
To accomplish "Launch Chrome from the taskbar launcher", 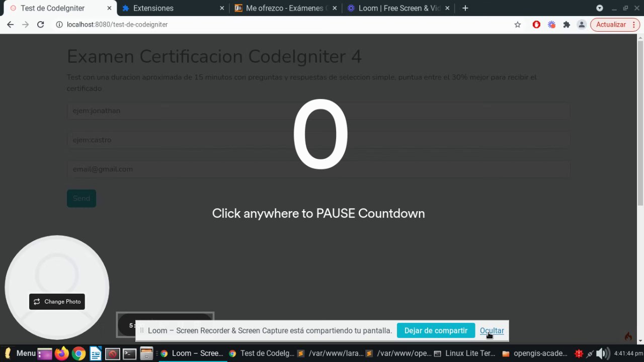I will pos(78,353).
